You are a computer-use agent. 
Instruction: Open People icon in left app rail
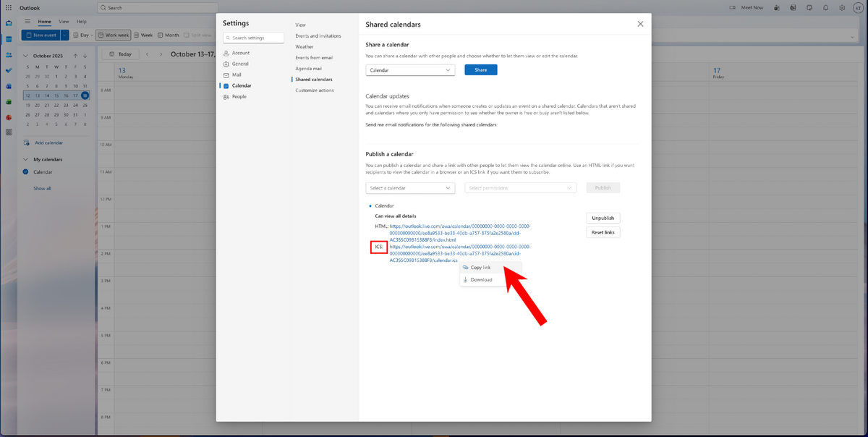[9, 54]
